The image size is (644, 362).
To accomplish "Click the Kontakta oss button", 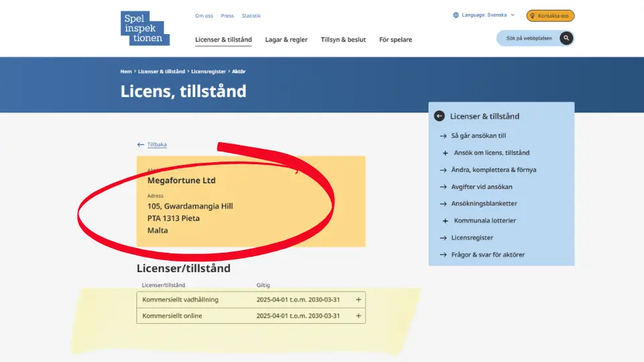I will pos(550,15).
